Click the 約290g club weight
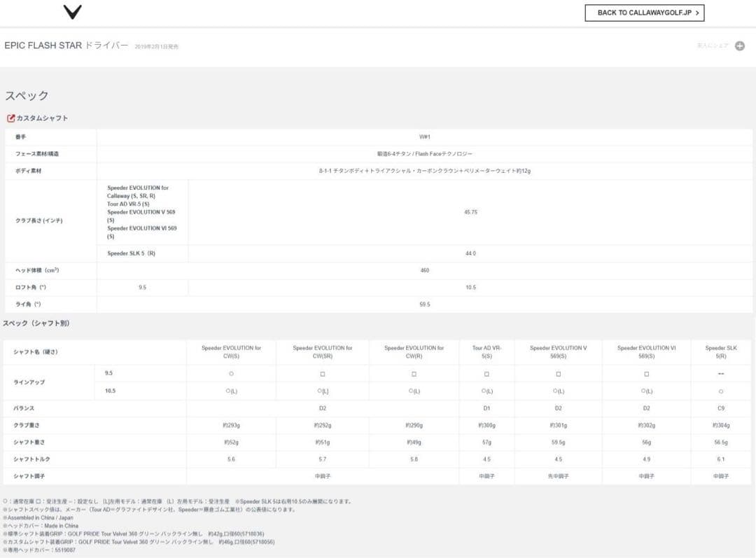The image size is (756, 558). [414, 426]
